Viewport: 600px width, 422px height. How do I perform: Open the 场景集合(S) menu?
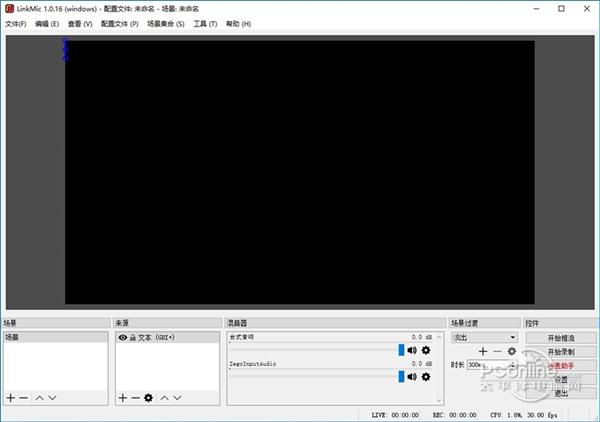[x=166, y=24]
